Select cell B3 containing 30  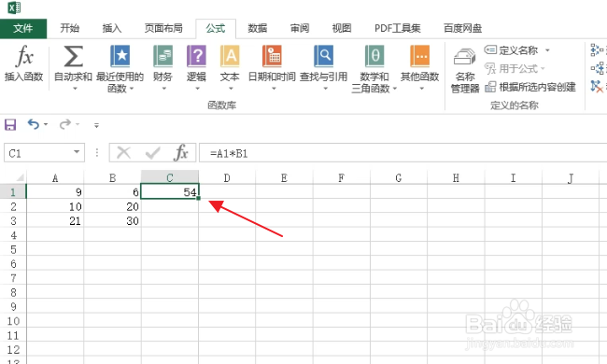pyautogui.click(x=112, y=220)
